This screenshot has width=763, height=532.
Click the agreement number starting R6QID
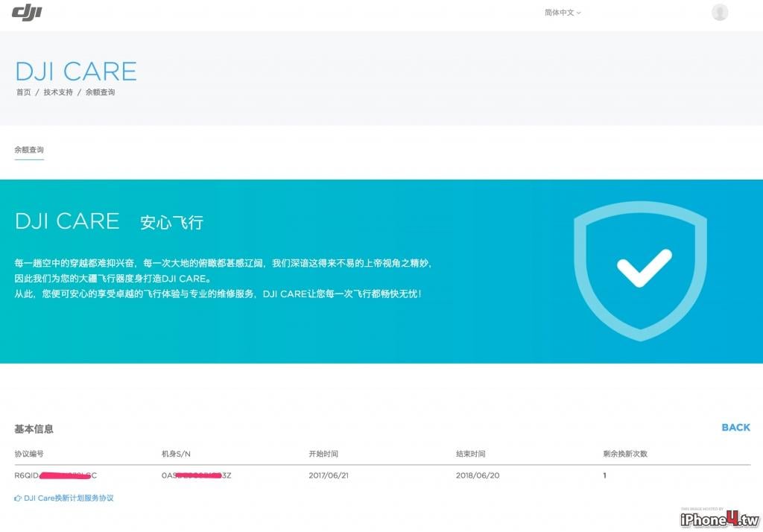(x=55, y=475)
